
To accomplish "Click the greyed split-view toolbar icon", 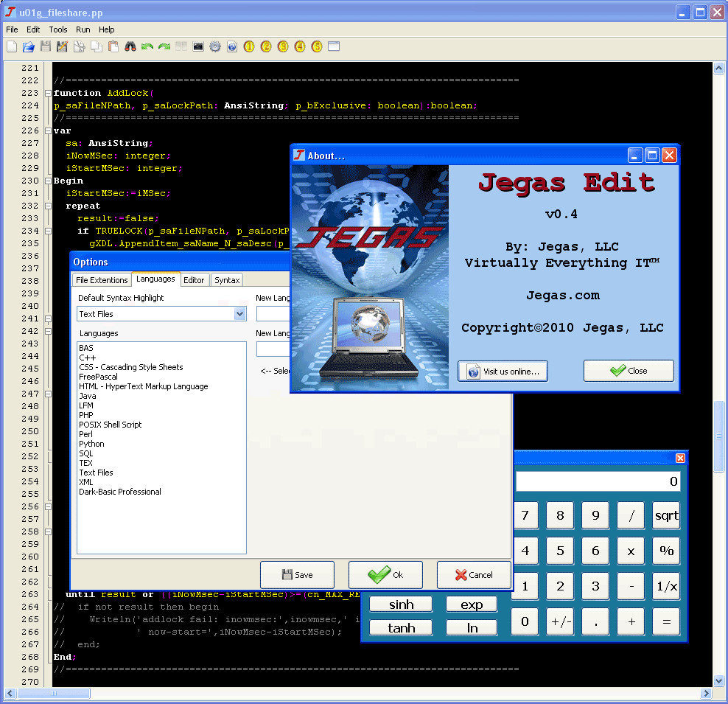I will pos(181,46).
